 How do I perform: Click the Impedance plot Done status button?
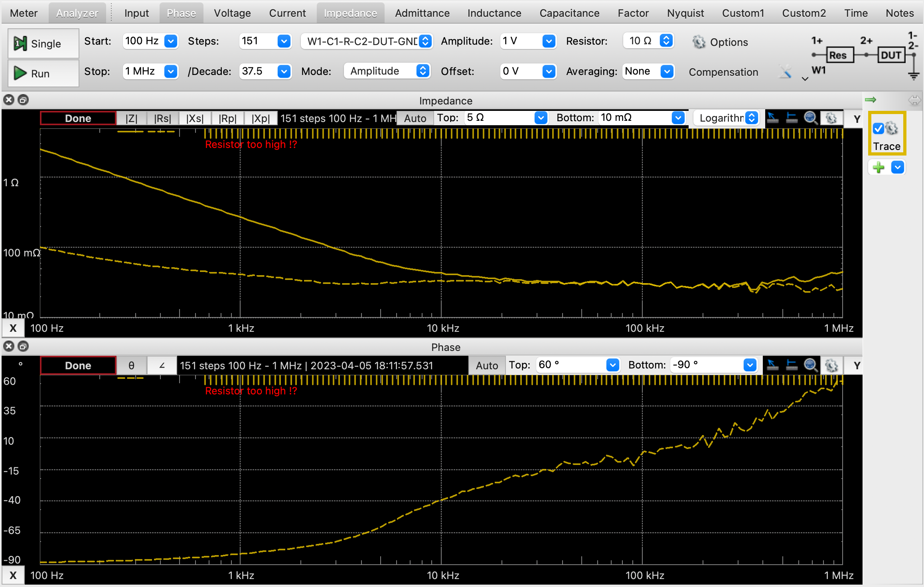click(78, 118)
